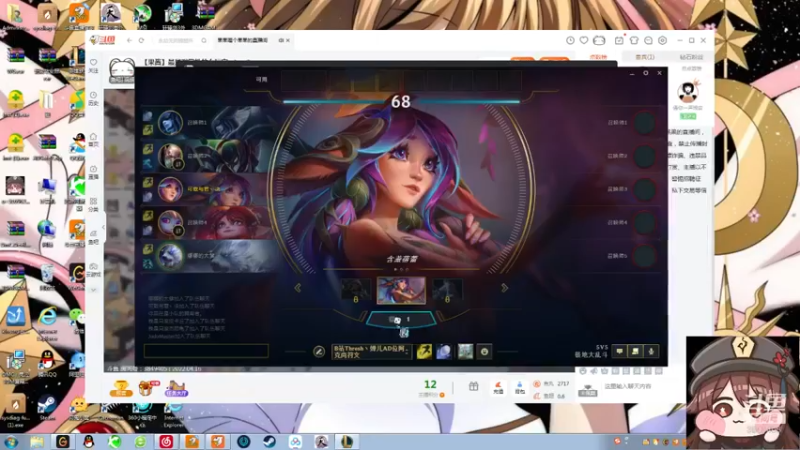Image resolution: width=800 pixels, height=450 pixels.
Task: Open the task hall icon
Action: click(x=176, y=389)
